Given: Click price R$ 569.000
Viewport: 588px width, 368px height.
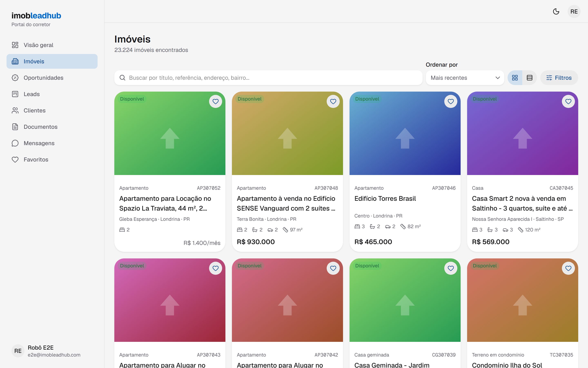Looking at the screenshot, I should click(x=491, y=242).
